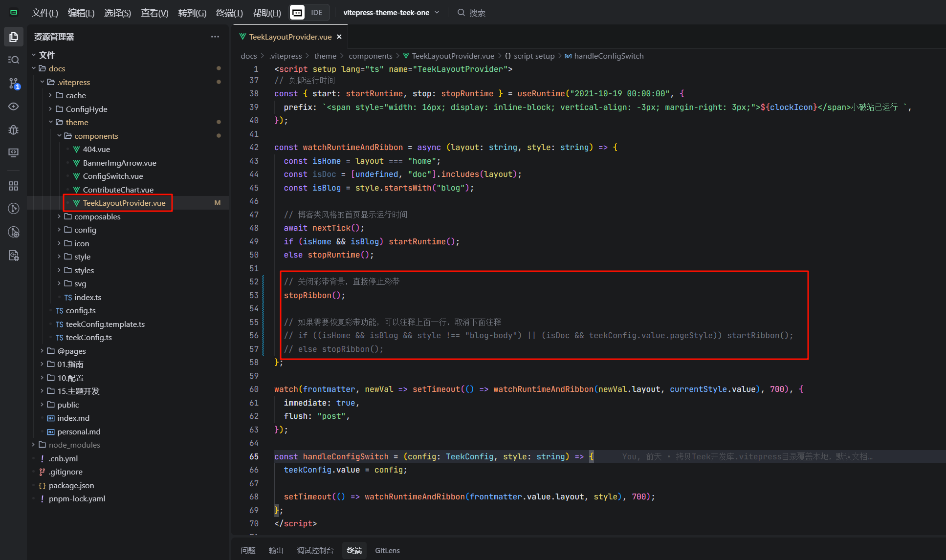Click the eye-shaped preview icon in activity bar
The image size is (946, 560).
click(x=14, y=107)
